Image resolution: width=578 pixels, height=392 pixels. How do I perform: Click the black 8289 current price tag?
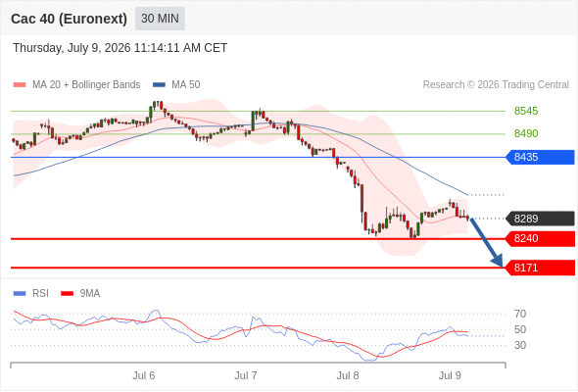point(540,219)
